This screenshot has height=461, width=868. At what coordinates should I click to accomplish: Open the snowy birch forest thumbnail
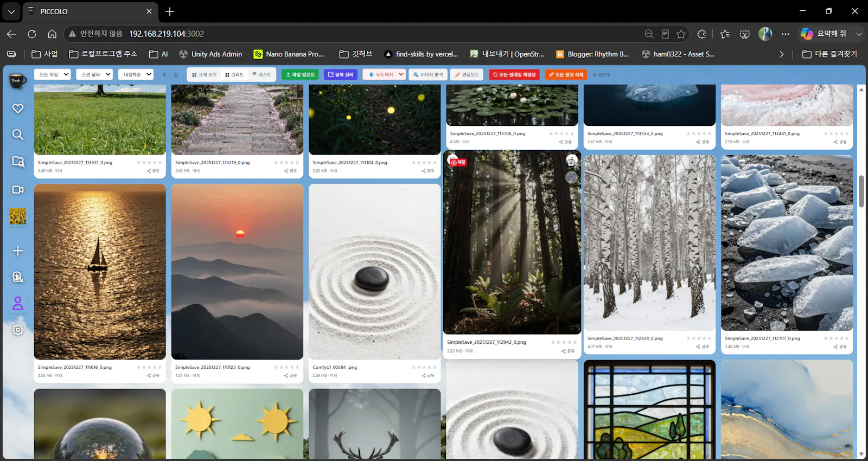tap(649, 243)
